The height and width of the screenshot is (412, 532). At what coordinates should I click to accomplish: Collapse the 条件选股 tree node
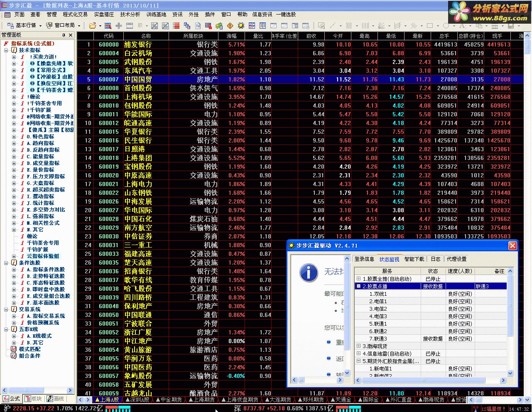[6, 263]
